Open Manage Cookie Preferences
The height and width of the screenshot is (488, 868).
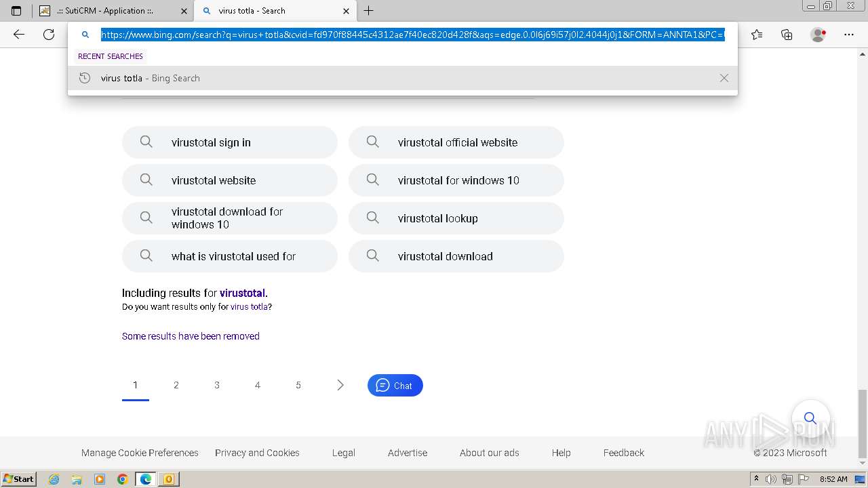click(x=140, y=453)
